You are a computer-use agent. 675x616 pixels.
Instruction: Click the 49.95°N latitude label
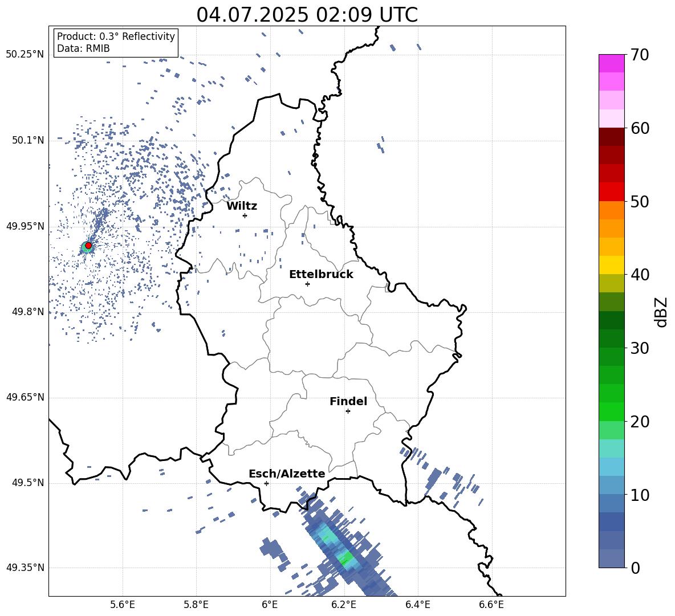click(x=25, y=226)
